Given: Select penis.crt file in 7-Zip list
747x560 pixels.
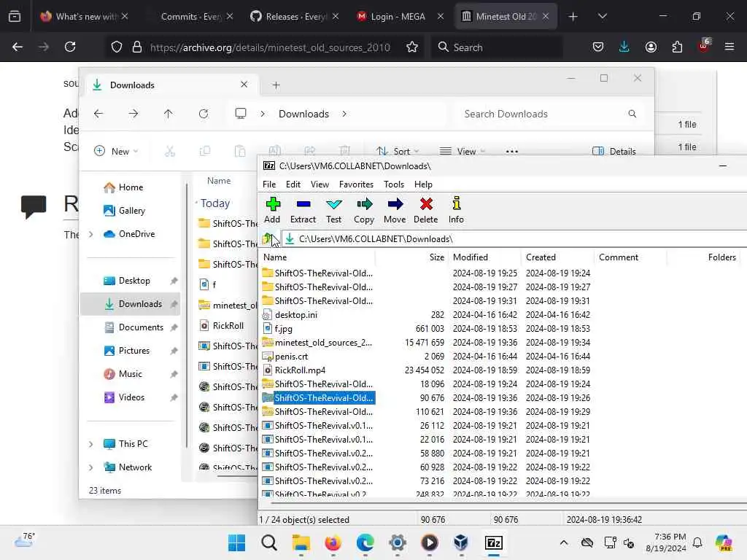Looking at the screenshot, I should pyautogui.click(x=291, y=356).
